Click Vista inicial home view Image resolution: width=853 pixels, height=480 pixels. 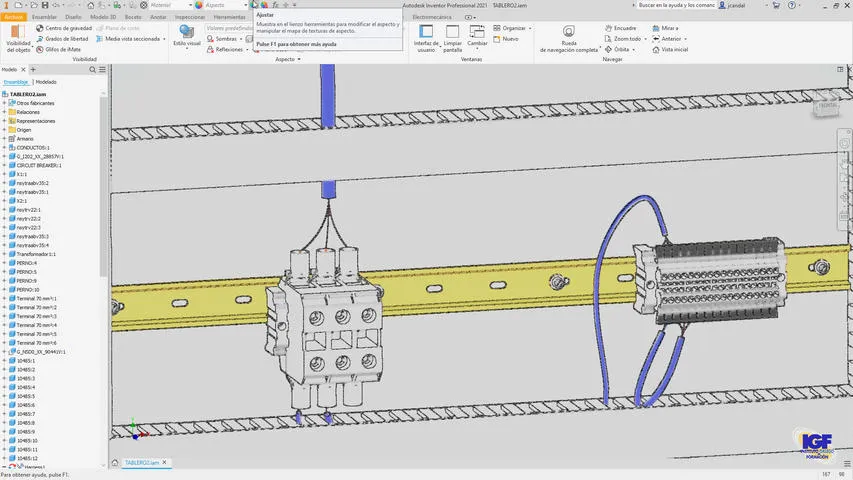pyautogui.click(x=670, y=50)
